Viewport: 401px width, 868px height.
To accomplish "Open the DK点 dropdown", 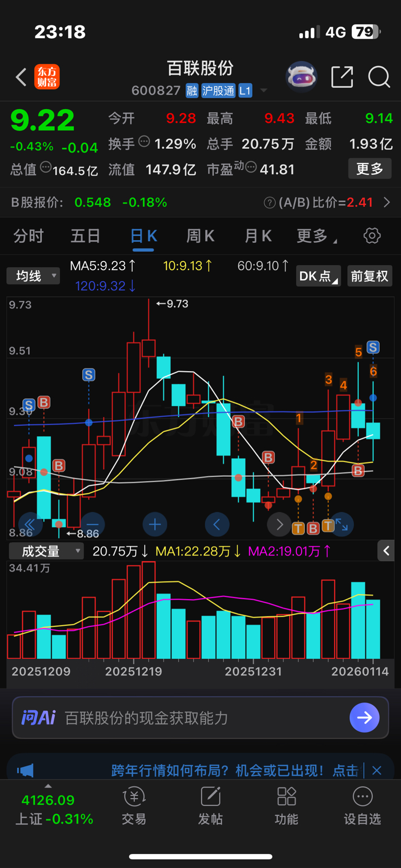I will (x=319, y=276).
